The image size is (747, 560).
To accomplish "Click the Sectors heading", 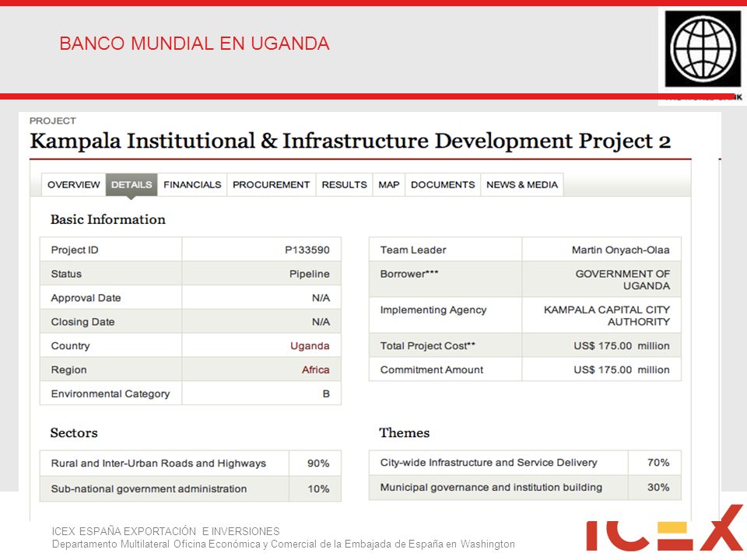I will click(74, 433).
